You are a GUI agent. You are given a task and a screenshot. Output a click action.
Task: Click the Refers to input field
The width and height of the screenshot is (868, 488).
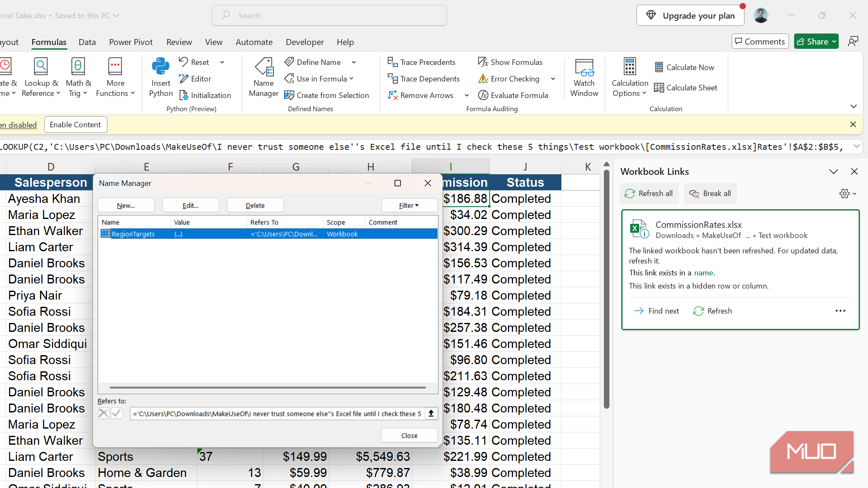(277, 414)
